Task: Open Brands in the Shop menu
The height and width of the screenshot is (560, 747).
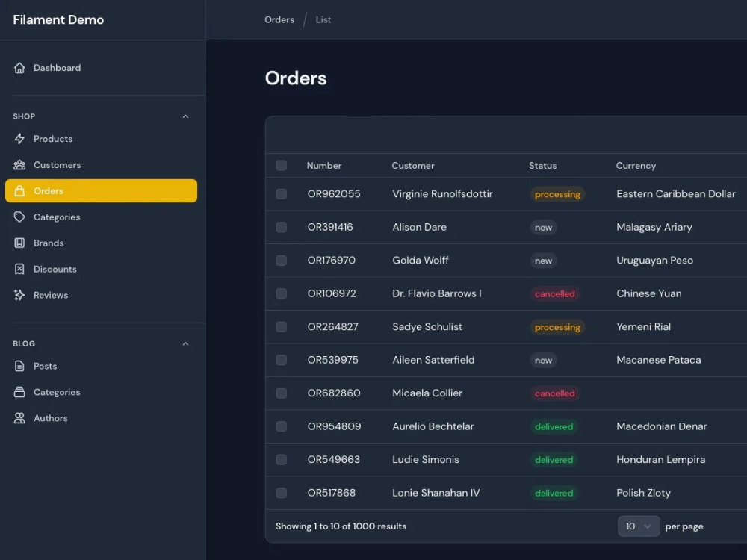Action: click(x=101, y=243)
